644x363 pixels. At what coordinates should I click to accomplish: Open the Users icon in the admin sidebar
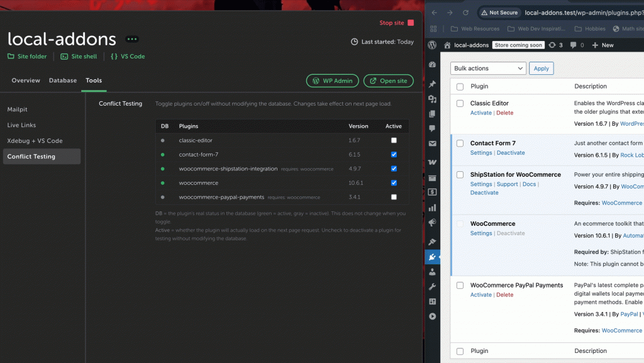[x=432, y=272]
